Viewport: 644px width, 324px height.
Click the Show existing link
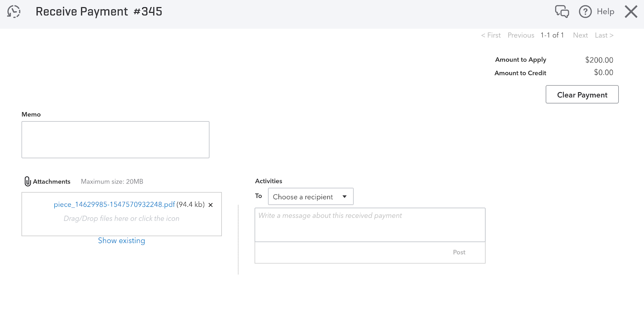pos(122,241)
